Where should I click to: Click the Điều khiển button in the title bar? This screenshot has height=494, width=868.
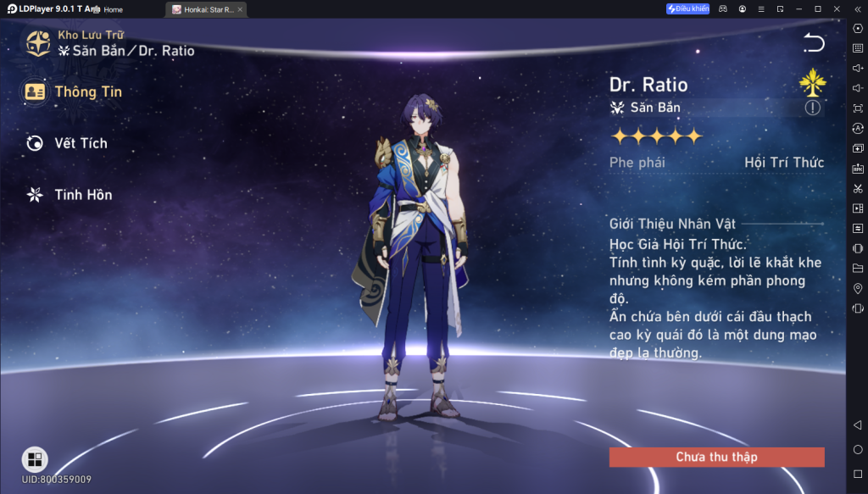coord(687,8)
